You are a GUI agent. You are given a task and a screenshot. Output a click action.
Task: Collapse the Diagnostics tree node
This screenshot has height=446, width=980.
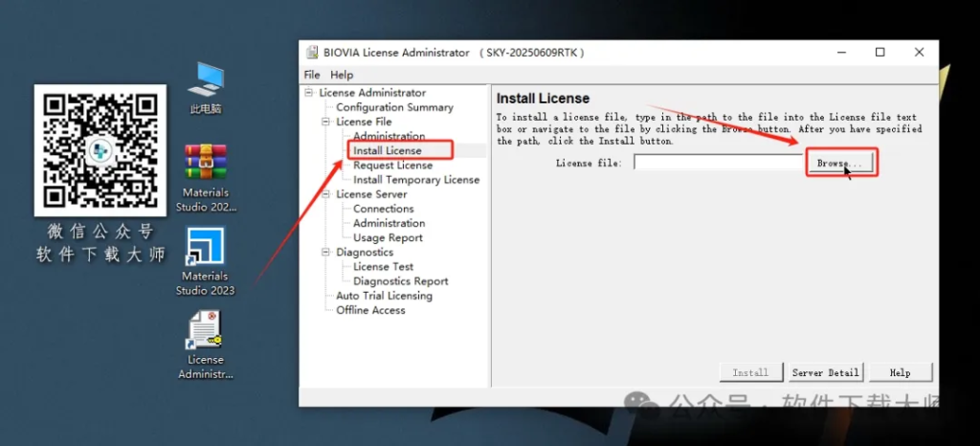326,253
